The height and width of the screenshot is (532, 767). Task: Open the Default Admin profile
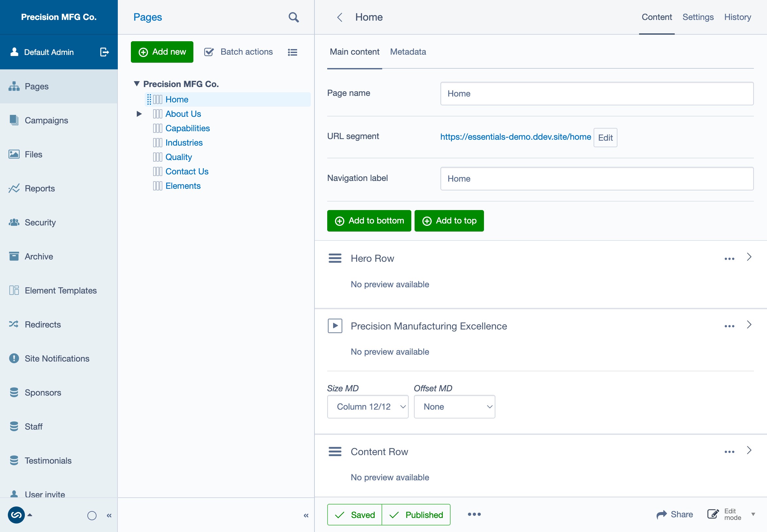[x=42, y=52]
